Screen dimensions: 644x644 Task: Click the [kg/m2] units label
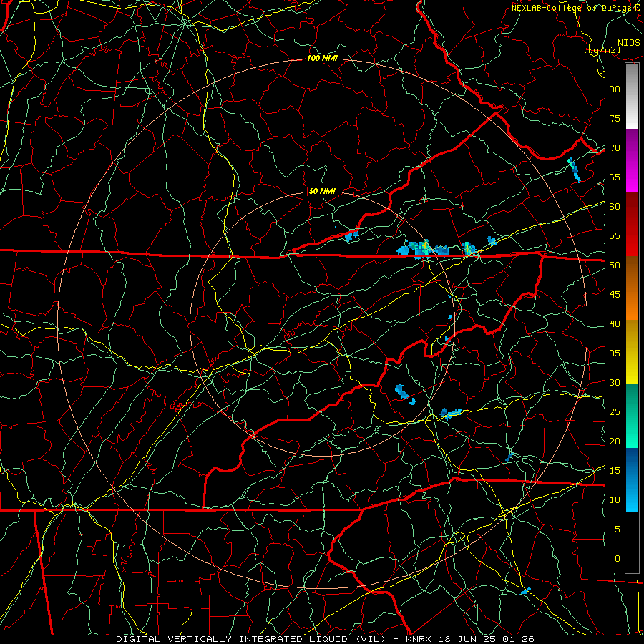tap(602, 50)
